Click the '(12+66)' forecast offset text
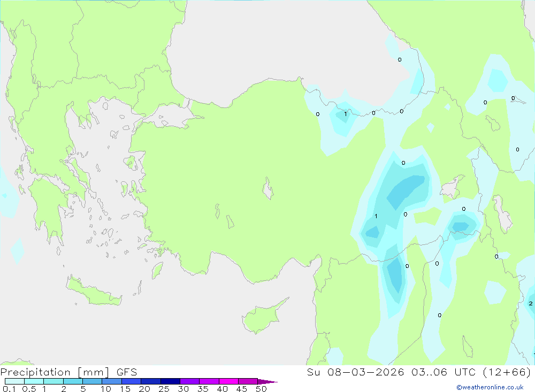Screen dimensions: 535x392 click(507, 372)
